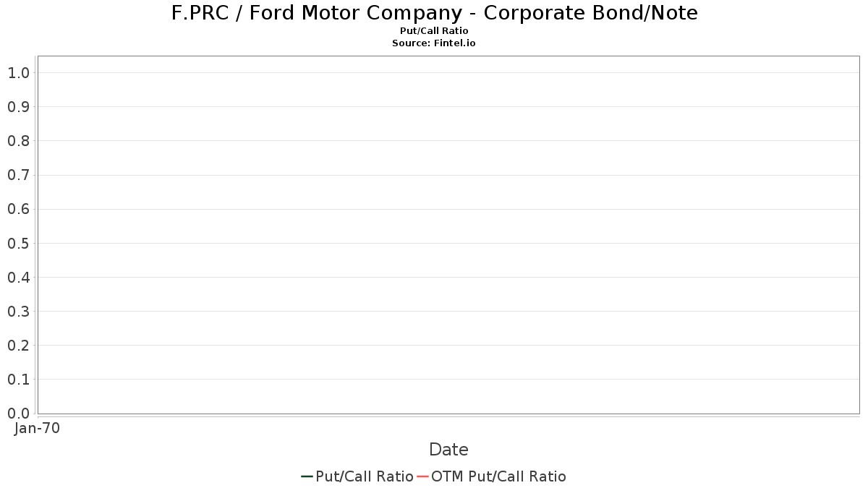Click the 0.5 y-axis tick label
The image size is (868, 488).
18,243
